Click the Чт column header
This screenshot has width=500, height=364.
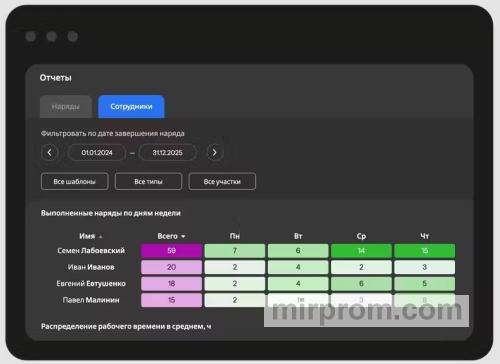click(x=424, y=236)
